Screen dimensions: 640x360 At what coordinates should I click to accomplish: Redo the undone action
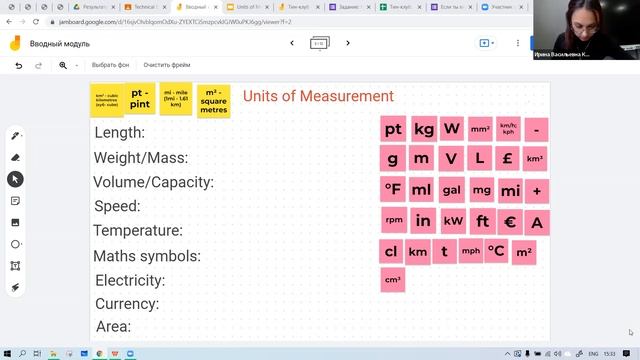[x=38, y=65]
